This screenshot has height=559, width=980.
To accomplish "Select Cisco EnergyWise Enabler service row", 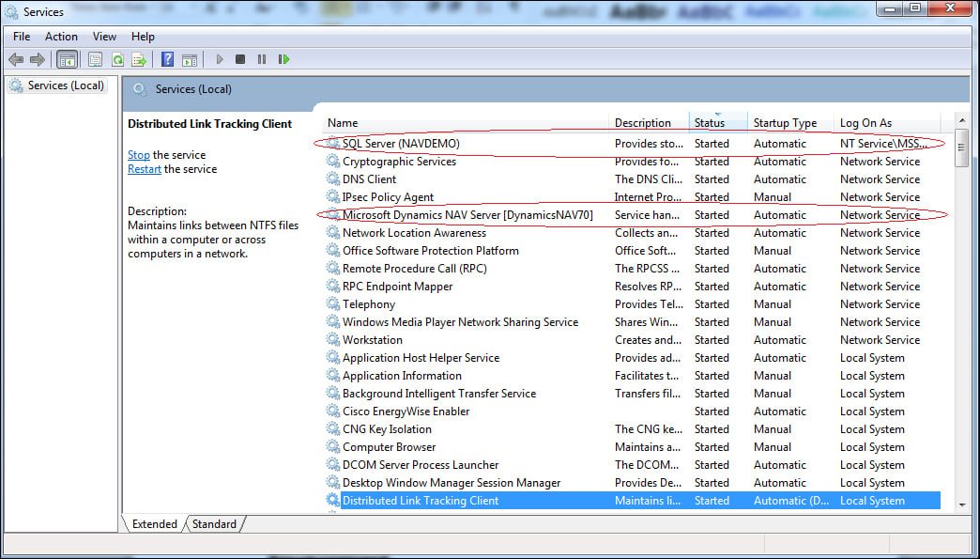I will pos(633,411).
